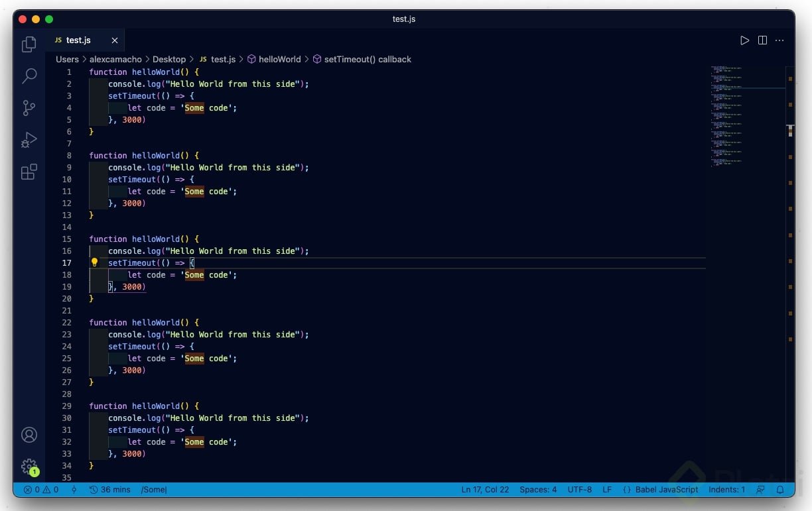Expand the helloWorld breadcrumb item

tap(280, 59)
